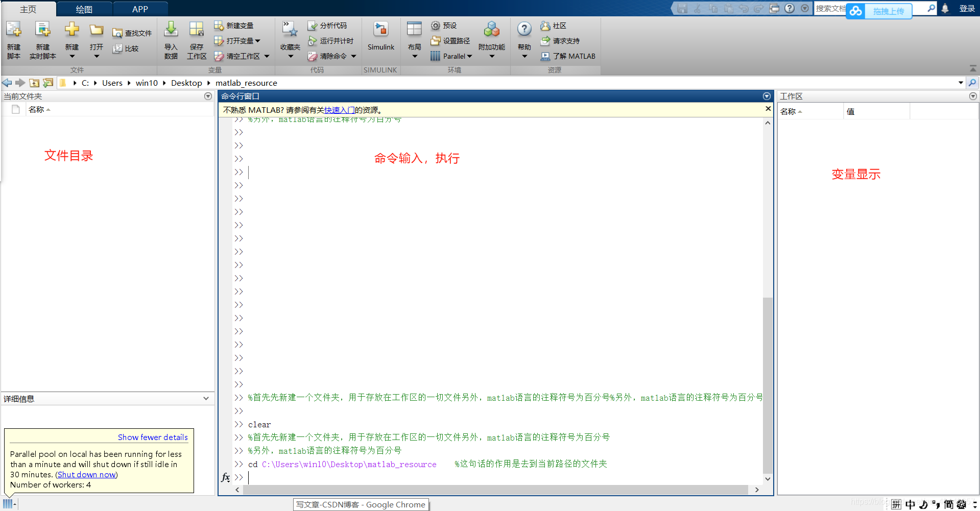This screenshot has height=511, width=980.
Task: Sort workspace by the 值 column header
Action: point(876,111)
